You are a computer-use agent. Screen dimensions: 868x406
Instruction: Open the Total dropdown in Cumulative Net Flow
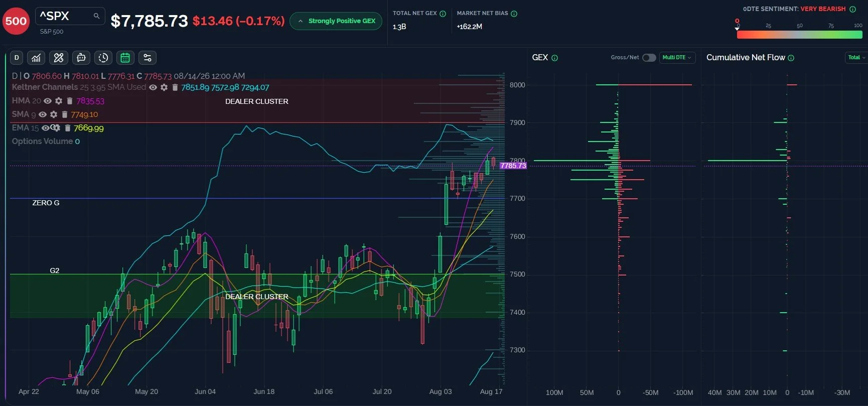tap(856, 58)
